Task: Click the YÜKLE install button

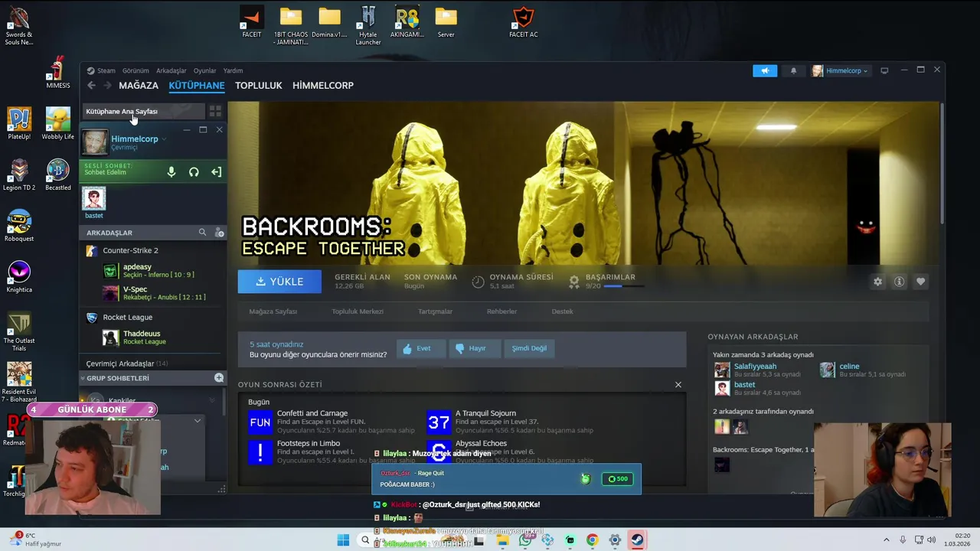Action: click(x=279, y=282)
